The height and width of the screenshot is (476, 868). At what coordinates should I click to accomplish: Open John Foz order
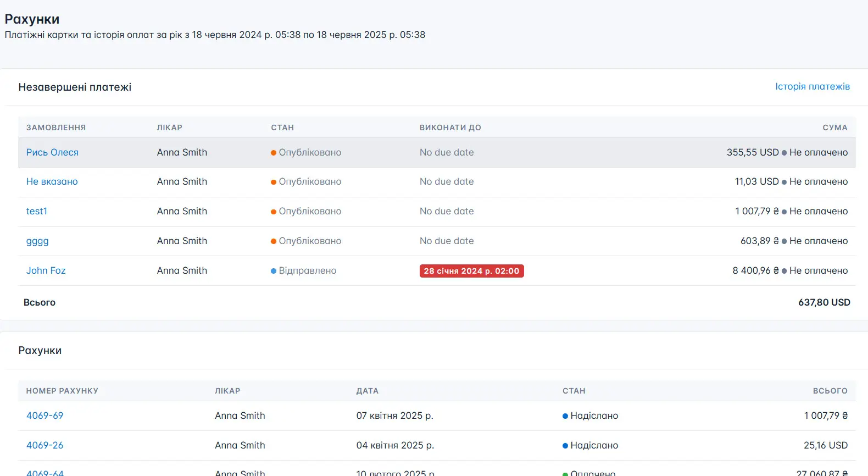point(46,270)
